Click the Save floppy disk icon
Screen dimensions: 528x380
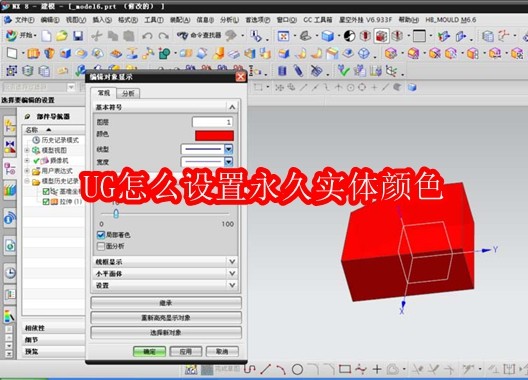pyautogui.click(x=78, y=36)
